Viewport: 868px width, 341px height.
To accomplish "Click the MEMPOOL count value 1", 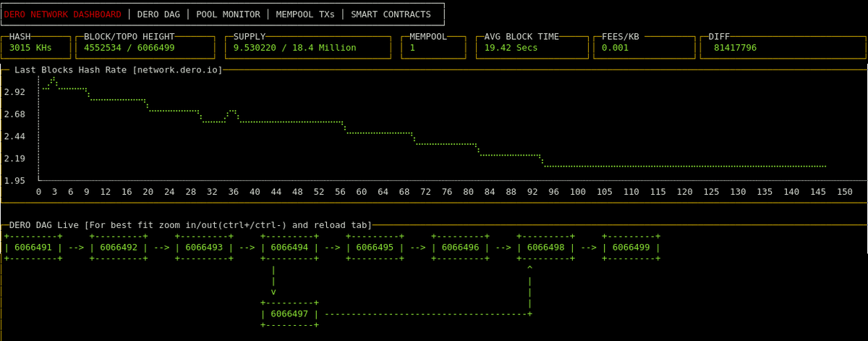I will click(x=412, y=48).
